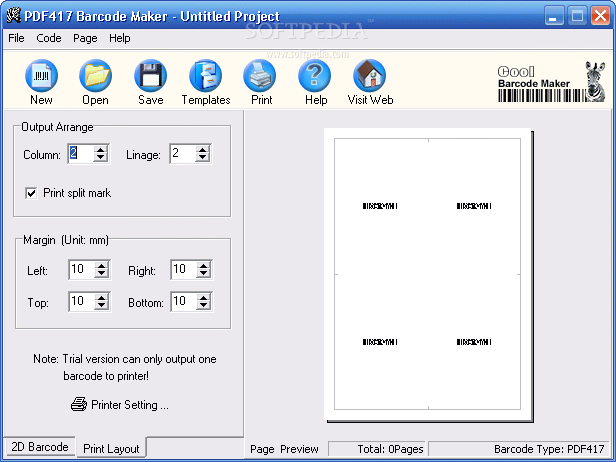Click the Cool Barcode Maker zebra logo
Viewport: 616px width, 462px height.
(x=552, y=82)
